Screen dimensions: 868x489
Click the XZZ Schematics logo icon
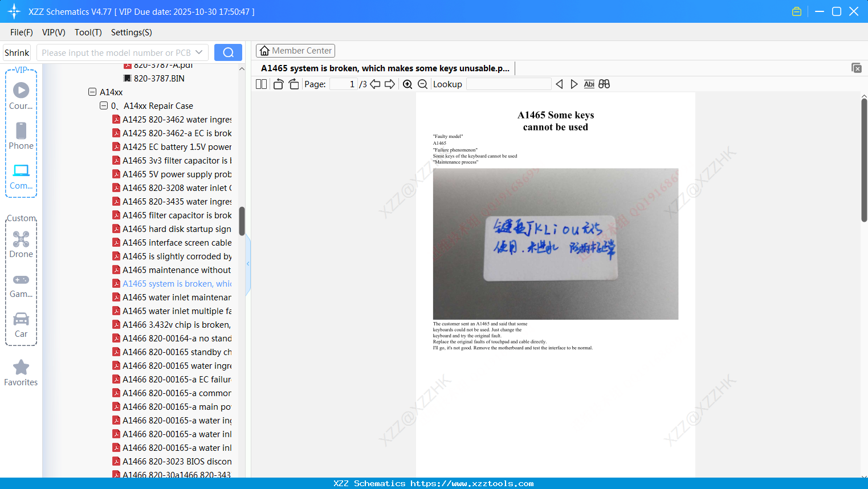tap(14, 11)
